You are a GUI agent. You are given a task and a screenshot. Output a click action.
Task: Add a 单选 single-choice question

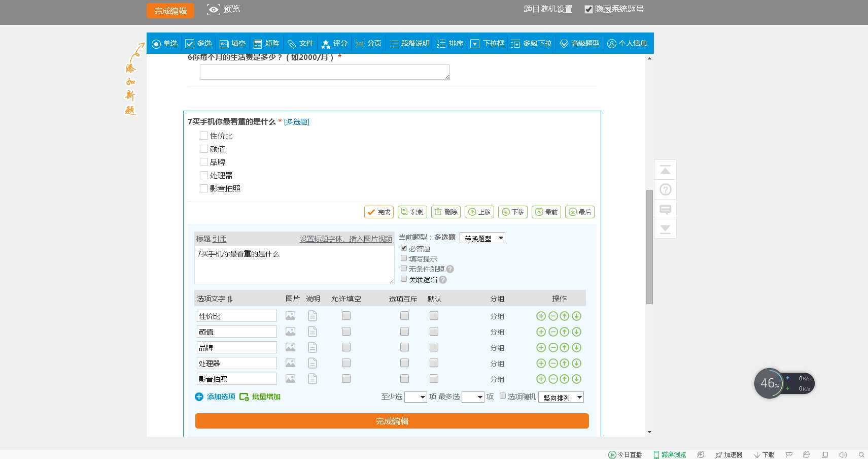[165, 44]
